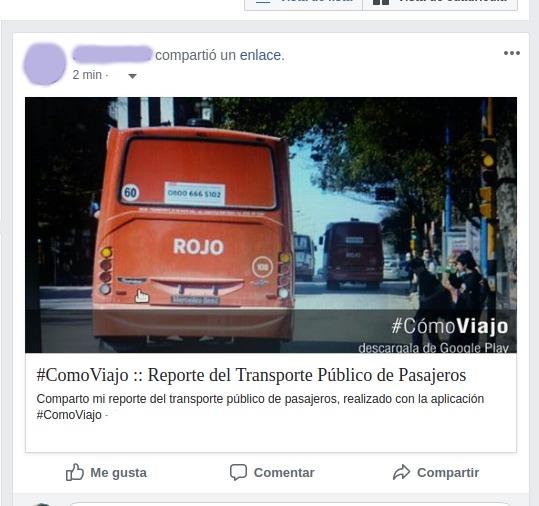Viewport: 539px width, 506px height.
Task: Select the grid view icon at top
Action: (x=381, y=2)
